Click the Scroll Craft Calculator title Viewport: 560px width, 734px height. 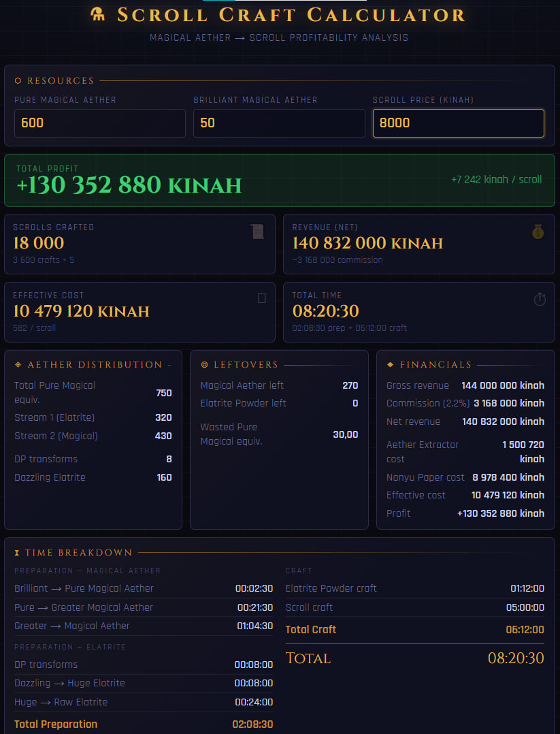point(291,14)
